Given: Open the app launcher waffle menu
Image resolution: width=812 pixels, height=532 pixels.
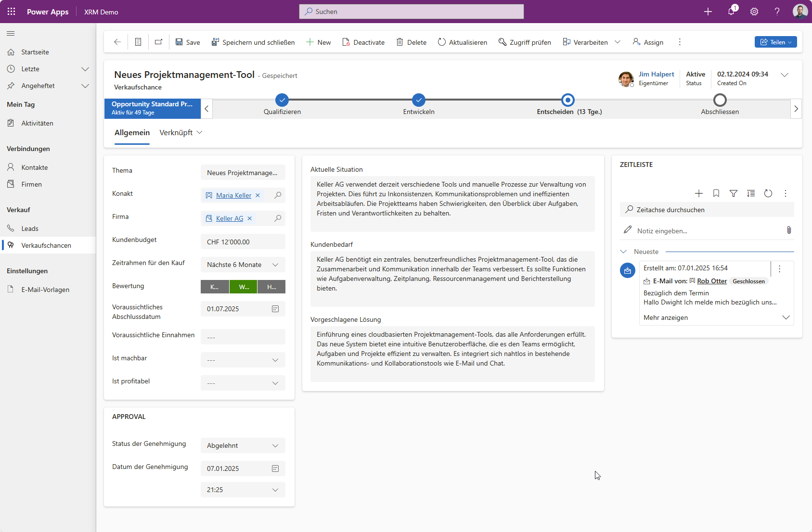Looking at the screenshot, I should [12, 12].
